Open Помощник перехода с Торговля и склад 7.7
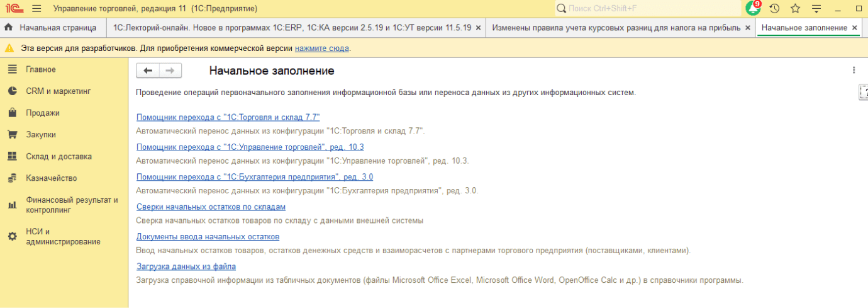Screen dimensions: 868x308 [228, 117]
